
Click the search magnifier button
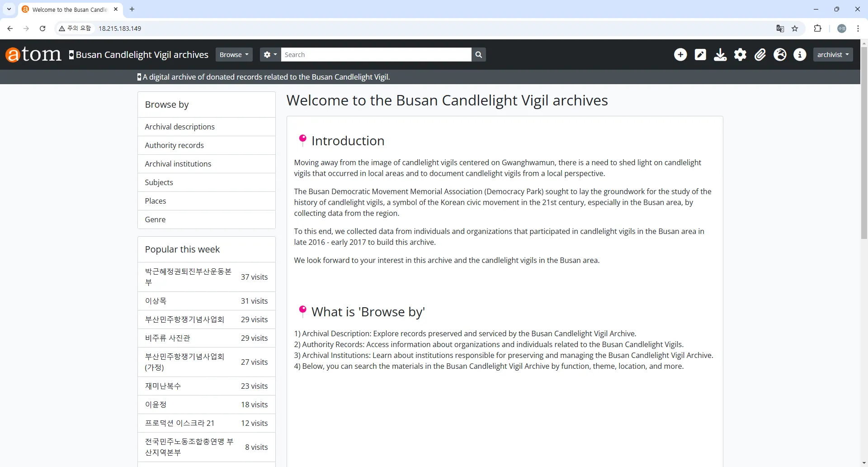click(478, 55)
